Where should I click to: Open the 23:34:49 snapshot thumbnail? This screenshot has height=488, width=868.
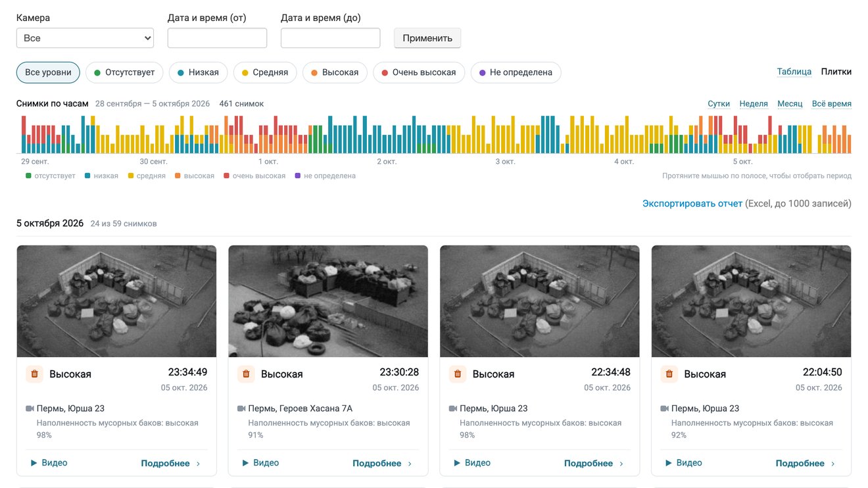[116, 301]
